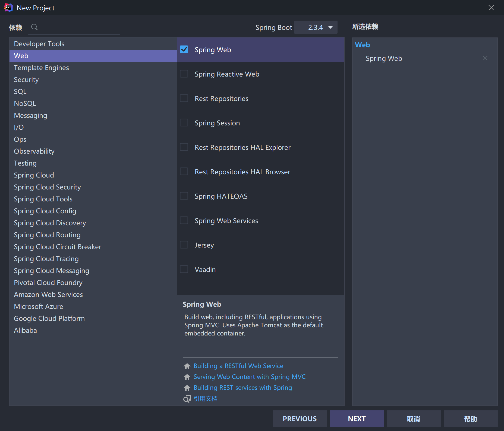Open Spring Cloud Routing category

pyautogui.click(x=93, y=235)
